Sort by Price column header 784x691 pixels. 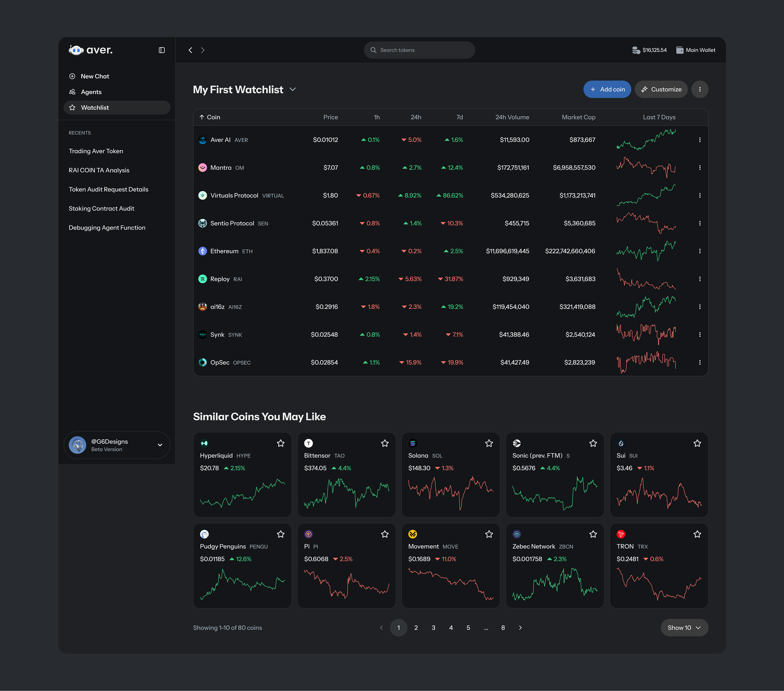click(331, 117)
